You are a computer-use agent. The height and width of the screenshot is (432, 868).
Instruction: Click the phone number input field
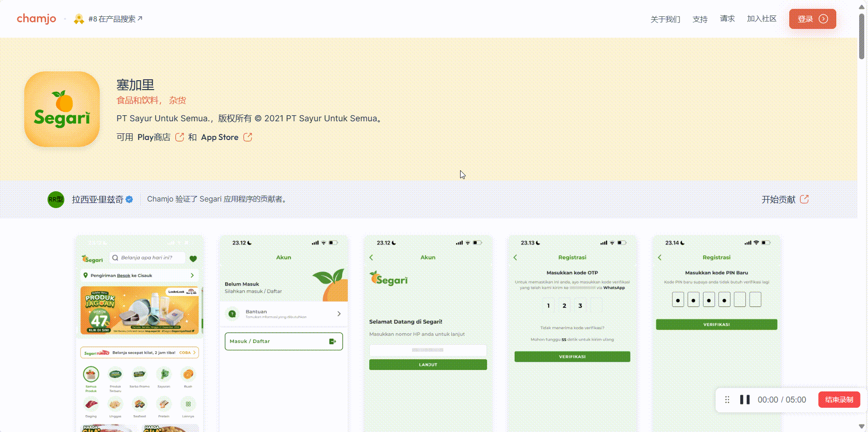(428, 350)
